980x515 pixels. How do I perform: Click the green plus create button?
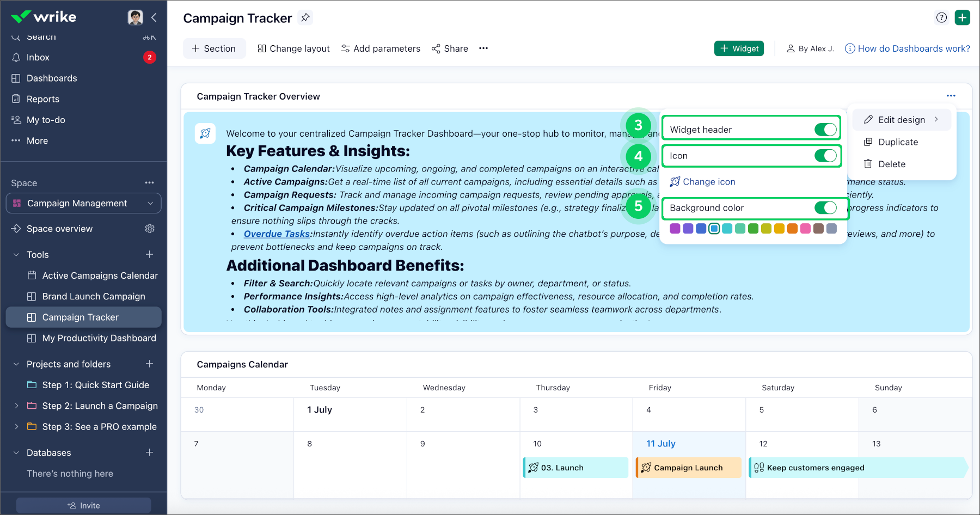962,17
